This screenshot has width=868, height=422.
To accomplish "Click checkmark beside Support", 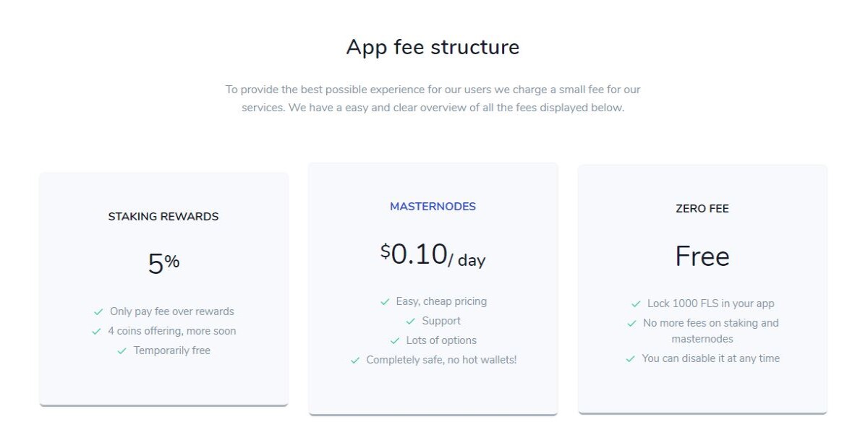I will point(411,322).
